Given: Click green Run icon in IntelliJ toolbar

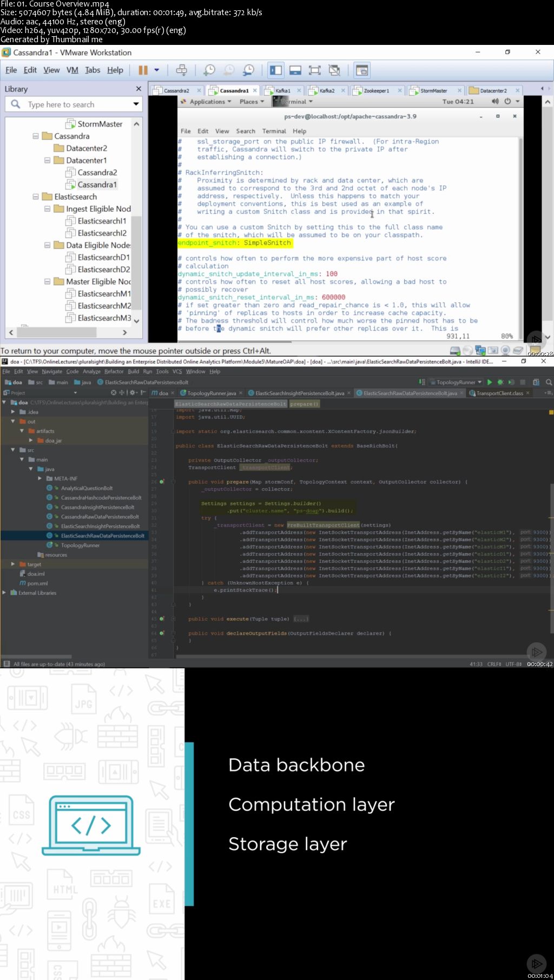Looking at the screenshot, I should click(x=490, y=382).
